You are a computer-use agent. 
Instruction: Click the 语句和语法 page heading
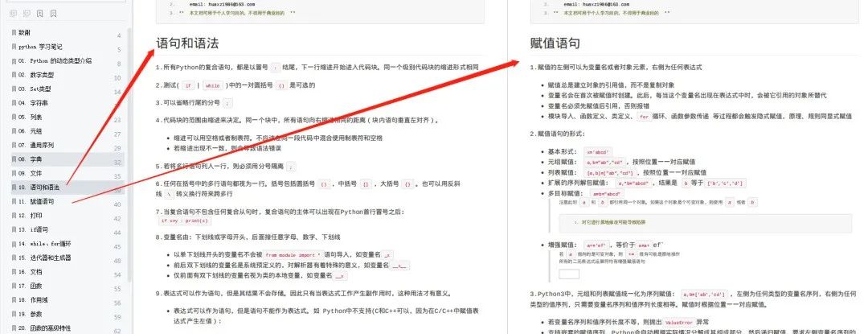click(187, 43)
